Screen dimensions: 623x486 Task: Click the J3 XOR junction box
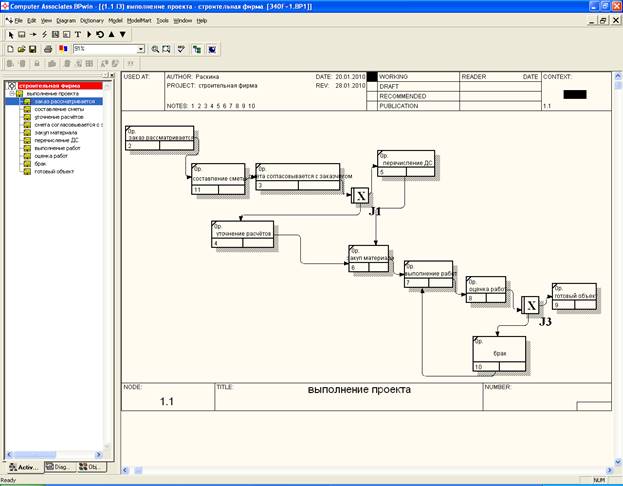tap(530, 305)
